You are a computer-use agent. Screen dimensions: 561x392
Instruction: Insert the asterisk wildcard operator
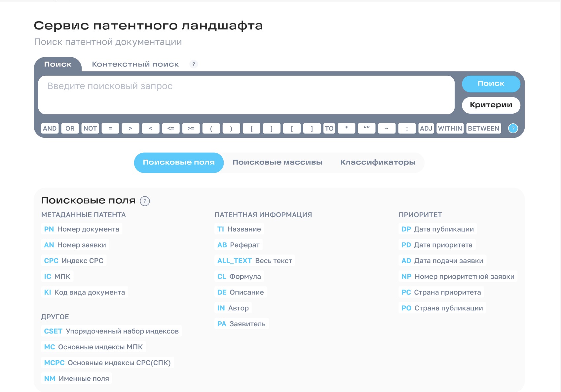point(347,128)
